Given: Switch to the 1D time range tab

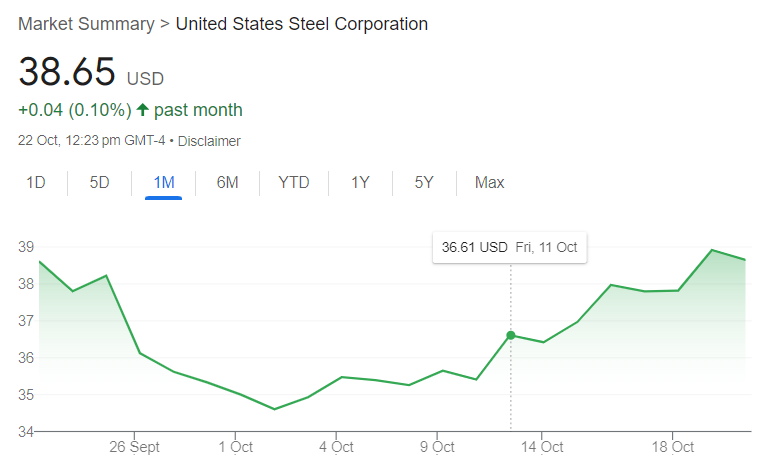Looking at the screenshot, I should point(36,183).
